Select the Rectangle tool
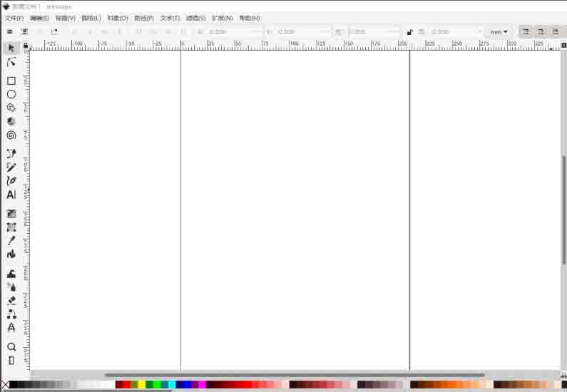The width and height of the screenshot is (567, 392). coord(11,81)
